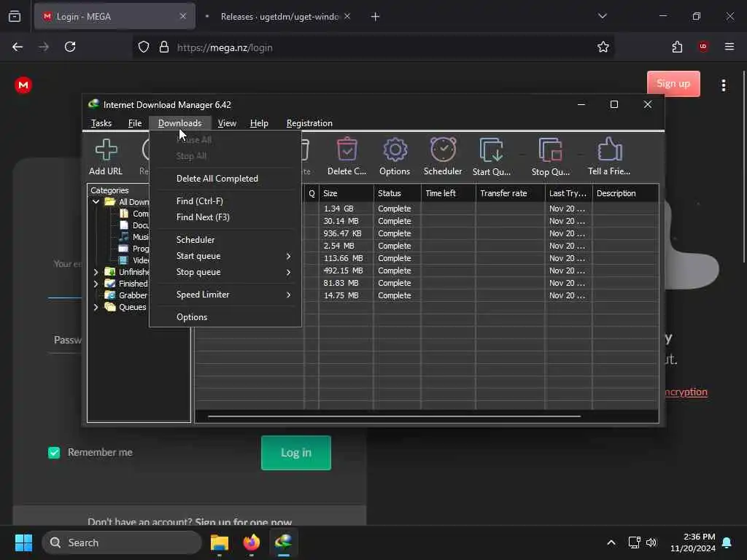Follow the 'Sign up for one now' link

click(x=244, y=522)
